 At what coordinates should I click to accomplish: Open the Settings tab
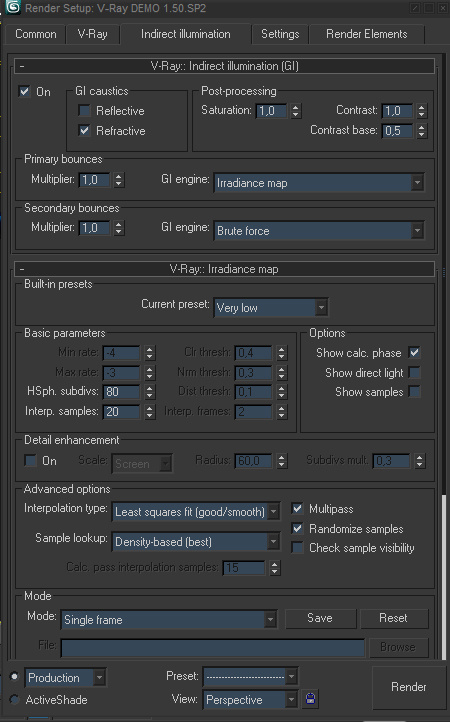click(280, 34)
